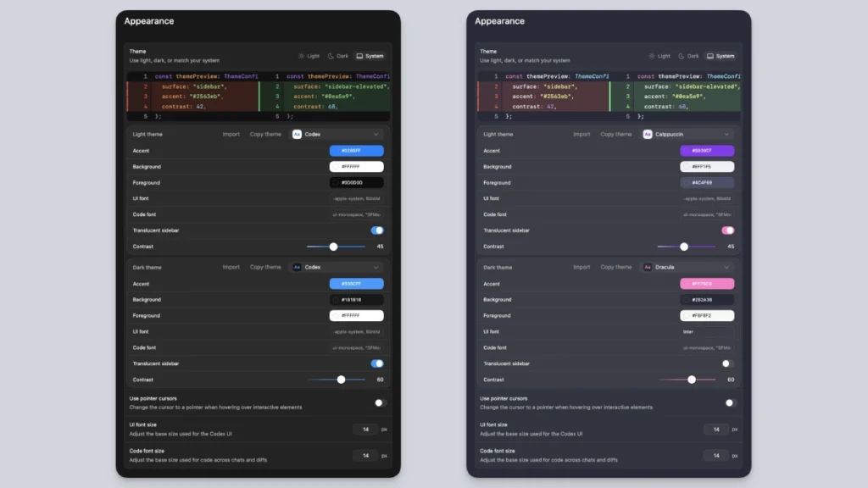Open the Codex dropdown in the Dark theme section
Image resolution: width=868 pixels, height=488 pixels.
click(337, 267)
